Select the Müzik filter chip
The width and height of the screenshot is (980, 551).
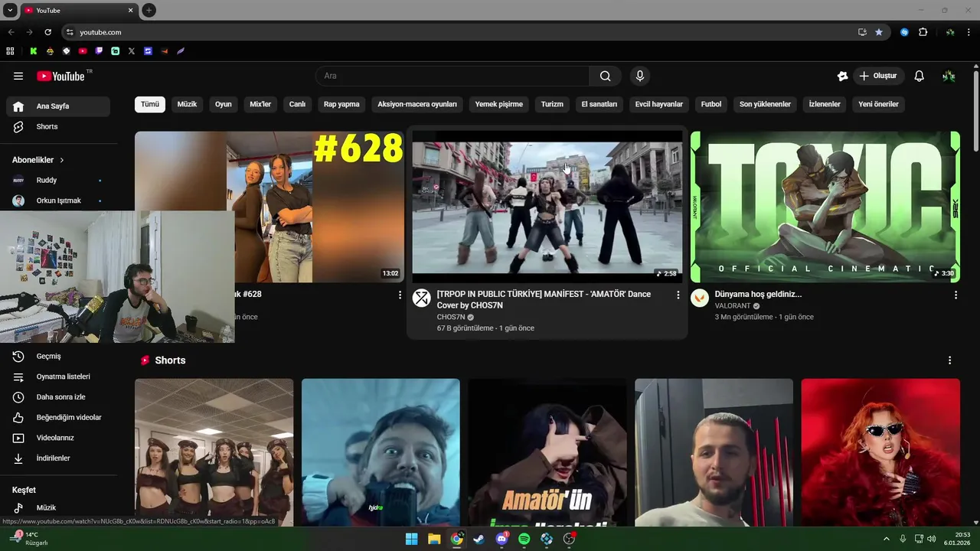point(187,104)
